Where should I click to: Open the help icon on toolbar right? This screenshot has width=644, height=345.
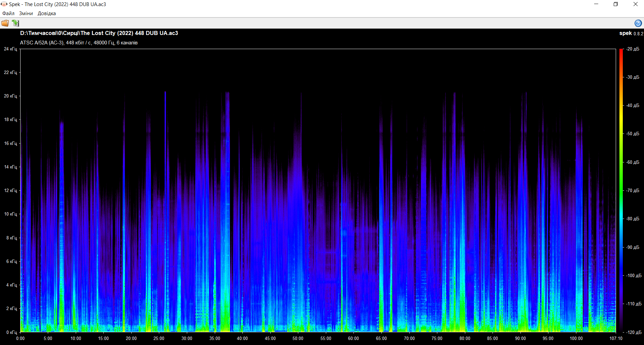point(638,23)
